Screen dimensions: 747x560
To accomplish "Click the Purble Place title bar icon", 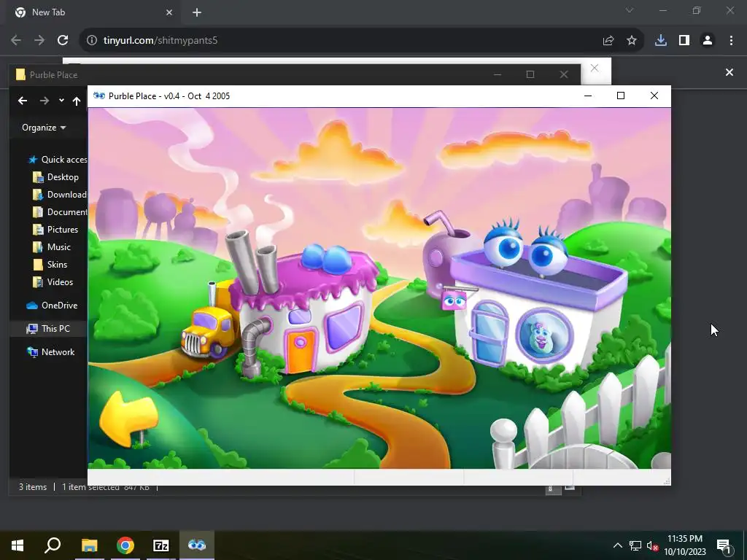I will (99, 96).
